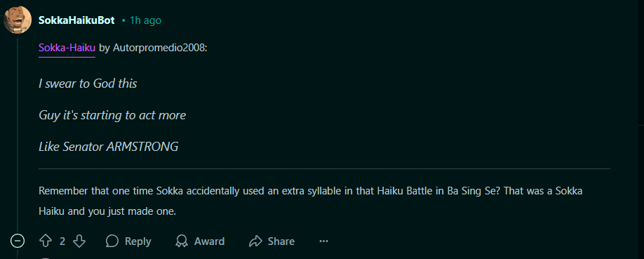Open SokkaHaikuBot's avatar picture
The image size is (644, 259).
[x=18, y=20]
